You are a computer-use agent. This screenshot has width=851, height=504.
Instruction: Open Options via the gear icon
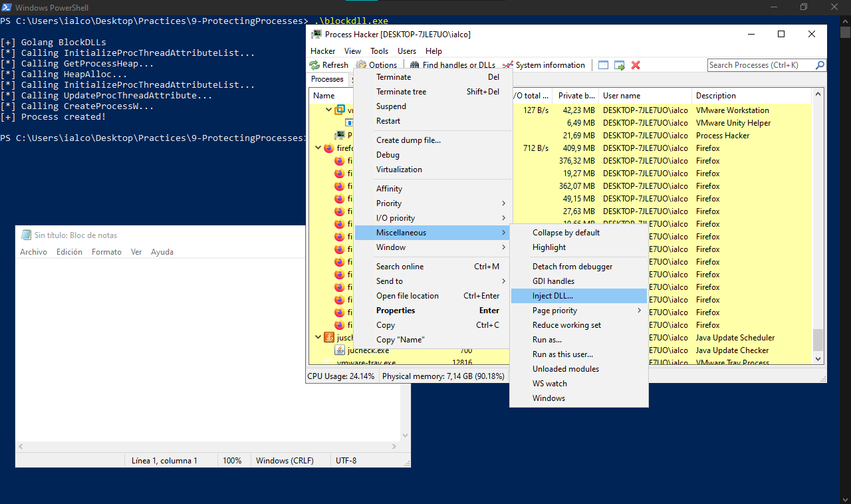pos(361,65)
